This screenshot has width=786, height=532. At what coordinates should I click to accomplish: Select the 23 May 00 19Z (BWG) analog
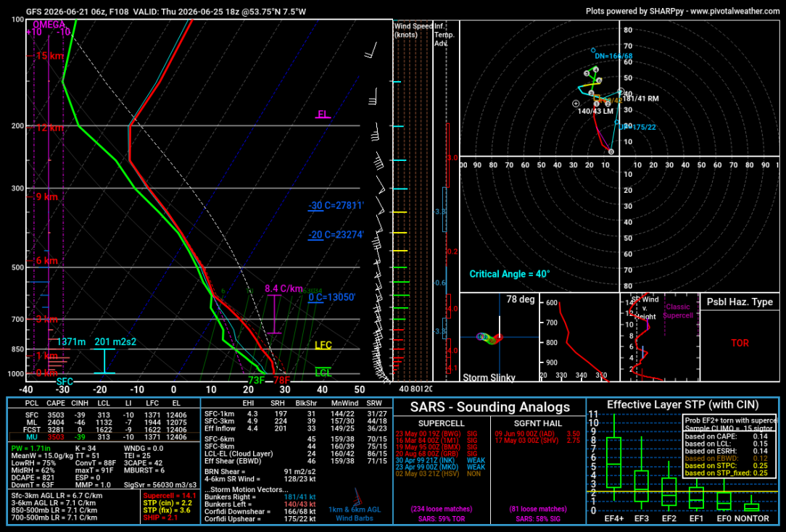[428, 434]
